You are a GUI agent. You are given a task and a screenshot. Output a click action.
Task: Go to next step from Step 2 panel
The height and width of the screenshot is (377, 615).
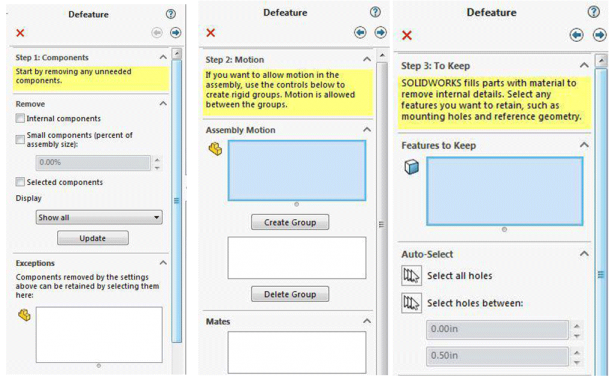[380, 32]
